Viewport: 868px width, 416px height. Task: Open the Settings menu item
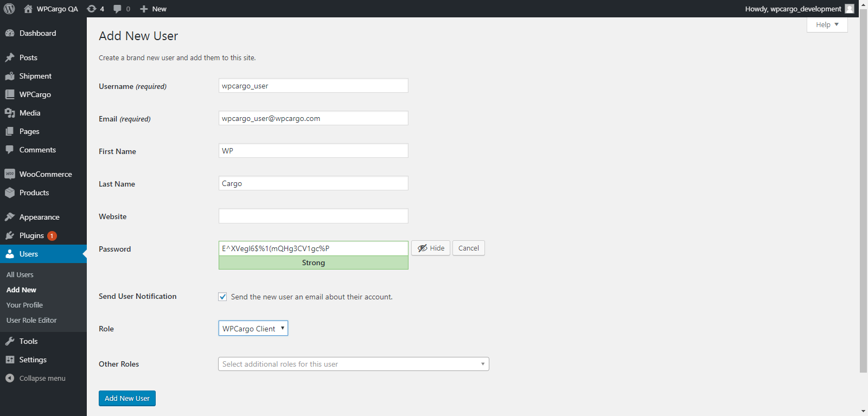[x=43, y=360]
